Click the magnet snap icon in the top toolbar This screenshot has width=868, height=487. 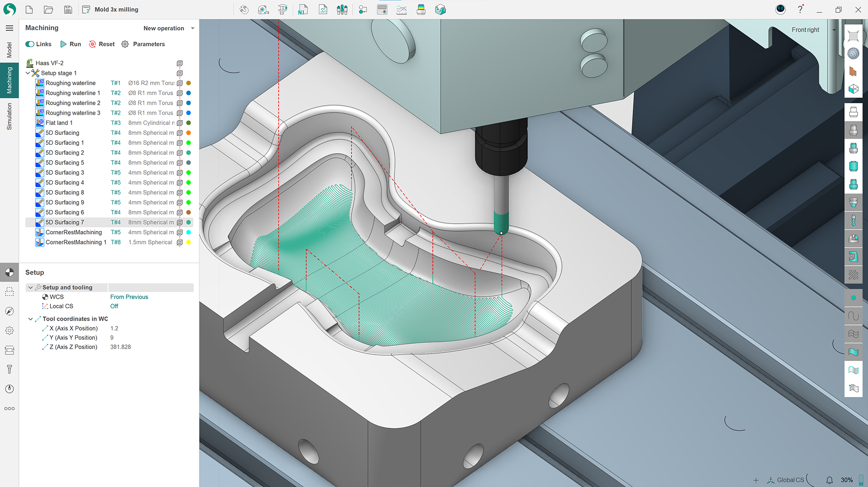(x=244, y=9)
